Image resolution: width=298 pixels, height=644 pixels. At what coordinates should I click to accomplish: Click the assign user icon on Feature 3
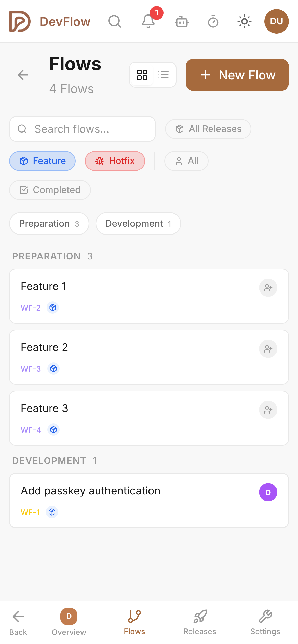268,409
